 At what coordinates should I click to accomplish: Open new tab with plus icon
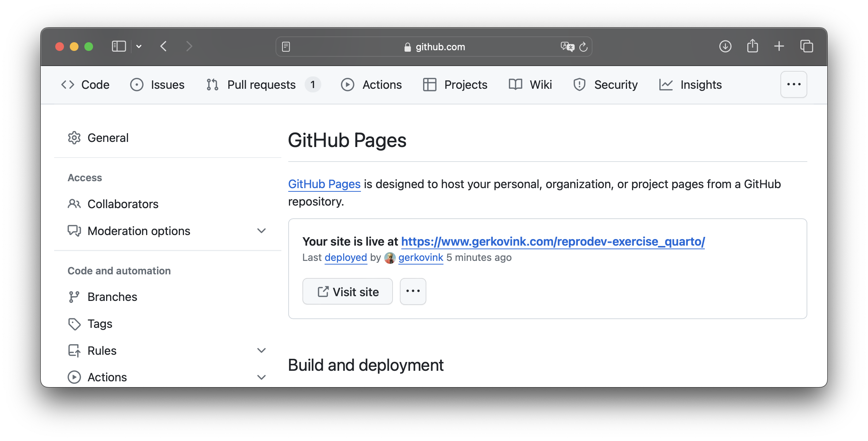(779, 46)
